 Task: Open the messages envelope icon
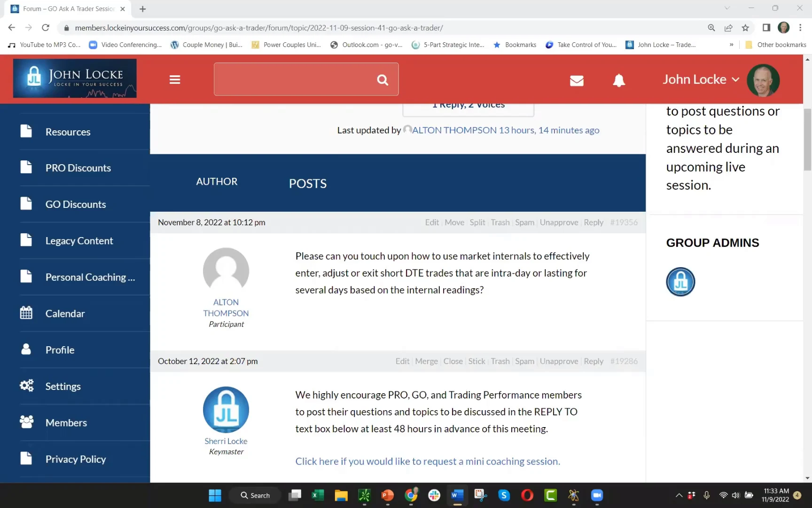click(577, 80)
